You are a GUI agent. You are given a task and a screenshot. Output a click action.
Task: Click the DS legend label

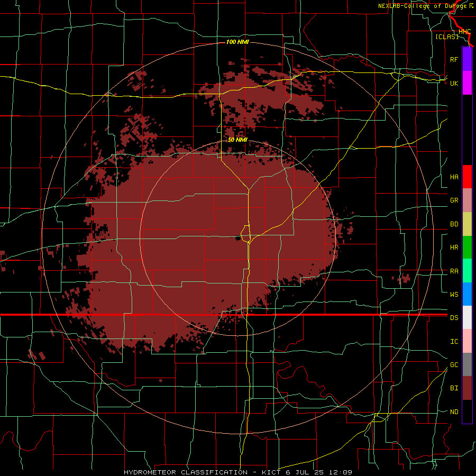[x=454, y=317]
